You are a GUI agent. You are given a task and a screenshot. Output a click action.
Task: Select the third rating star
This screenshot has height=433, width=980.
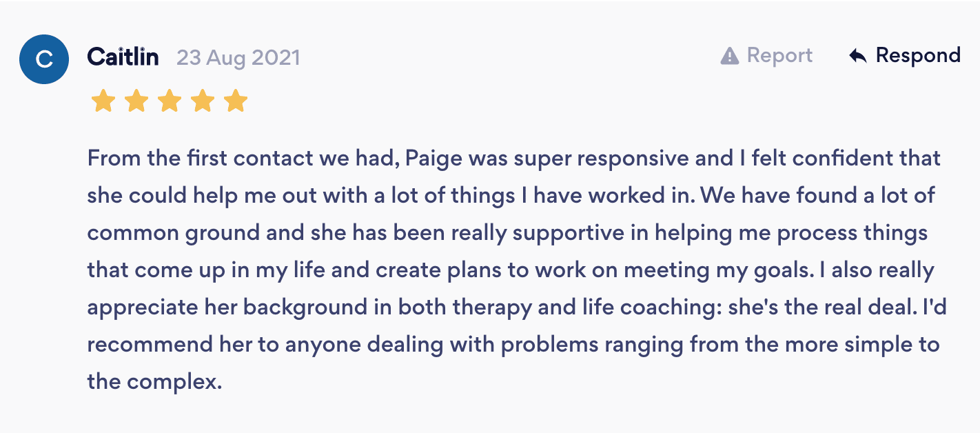coord(170,101)
